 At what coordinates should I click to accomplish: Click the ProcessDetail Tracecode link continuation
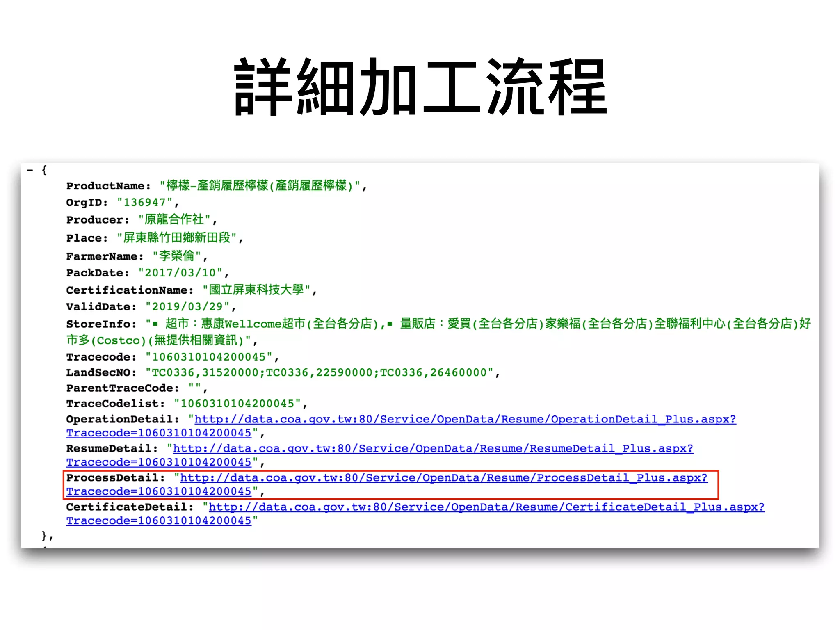click(x=159, y=491)
